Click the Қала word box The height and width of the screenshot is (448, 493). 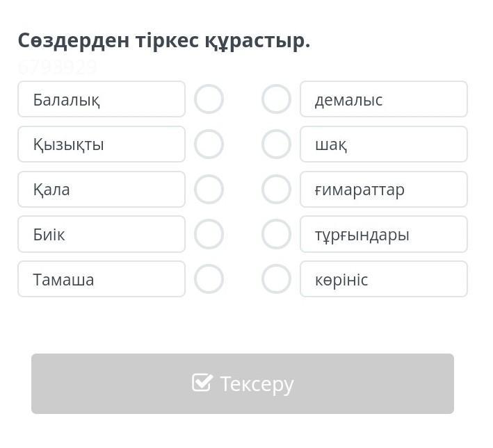102,189
